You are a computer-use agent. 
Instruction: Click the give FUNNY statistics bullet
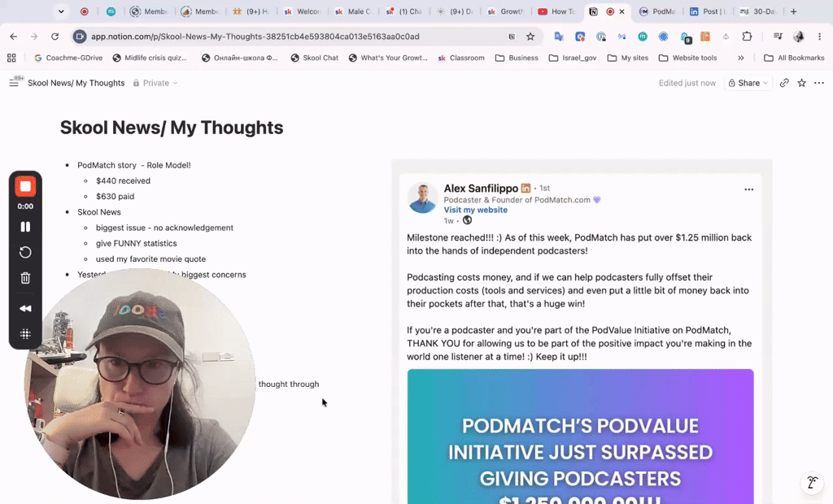coord(136,243)
